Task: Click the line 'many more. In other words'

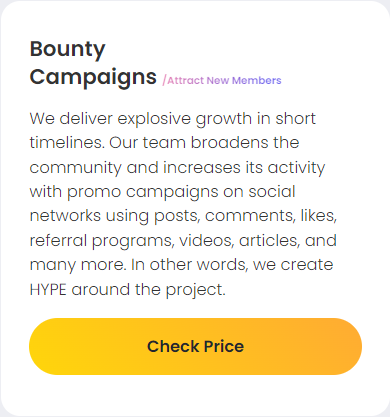Action: [x=139, y=265]
